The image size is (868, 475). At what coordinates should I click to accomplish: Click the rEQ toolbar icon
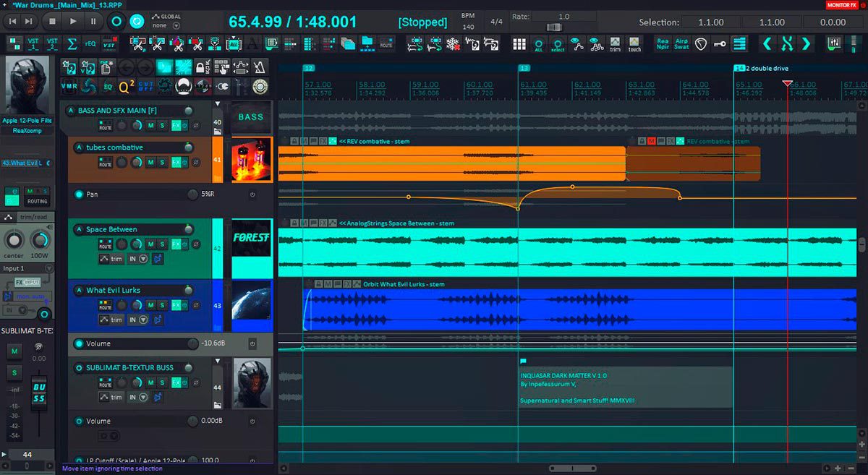(x=90, y=44)
